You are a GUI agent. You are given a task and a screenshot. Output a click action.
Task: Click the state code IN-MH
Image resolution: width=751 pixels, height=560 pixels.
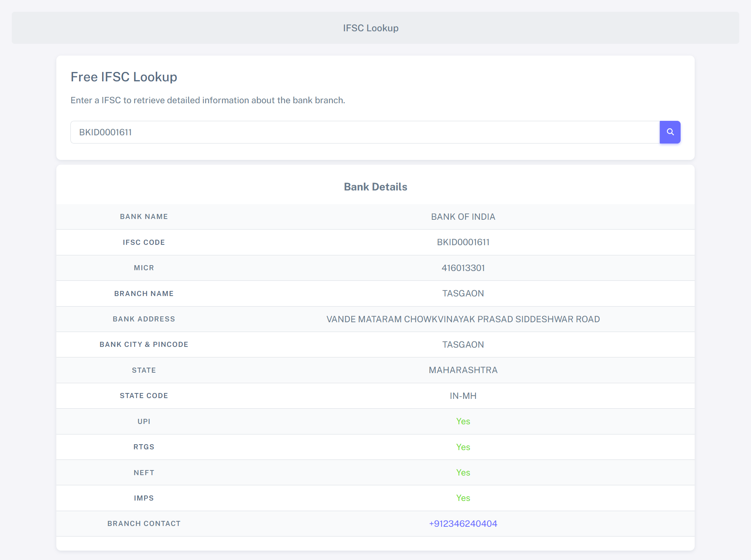pos(463,396)
